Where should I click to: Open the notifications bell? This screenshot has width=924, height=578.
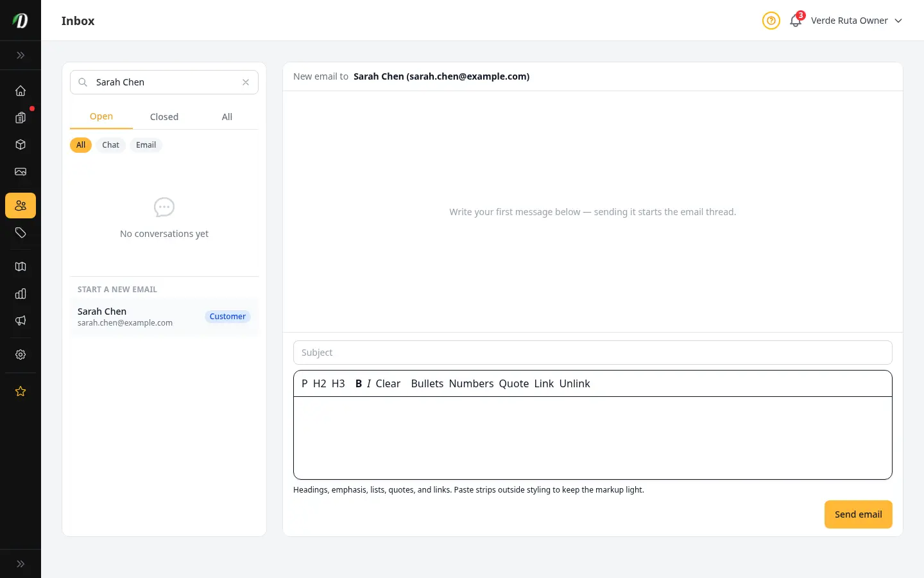tap(796, 21)
